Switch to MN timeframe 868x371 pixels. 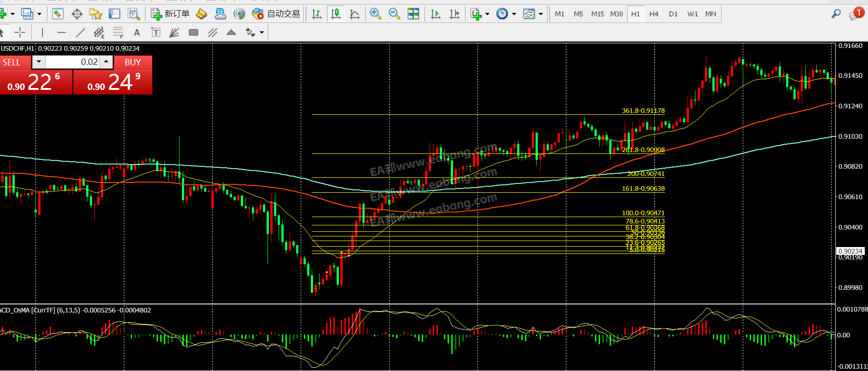pyautogui.click(x=711, y=14)
